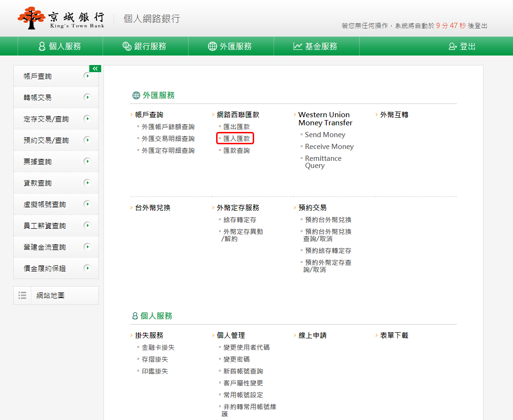Viewport: 513px width, 420px height.
Task: Open 預約台外幣兌換 link
Action: 328,220
